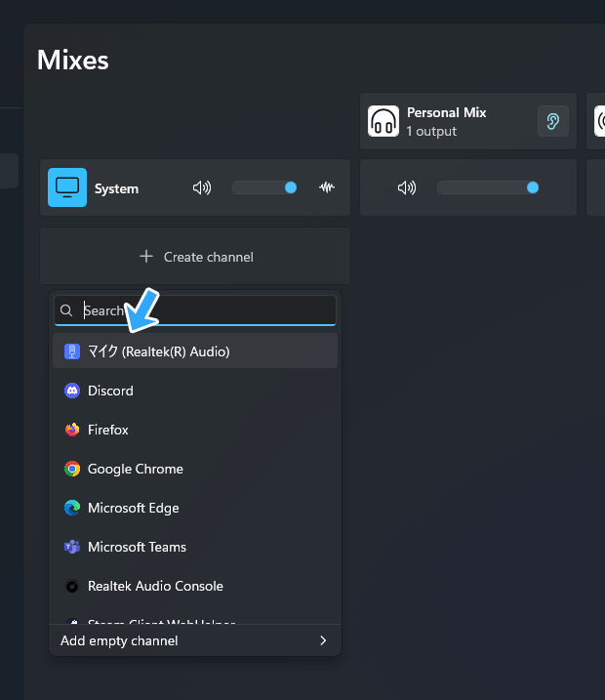Click the Create channel button

[195, 257]
